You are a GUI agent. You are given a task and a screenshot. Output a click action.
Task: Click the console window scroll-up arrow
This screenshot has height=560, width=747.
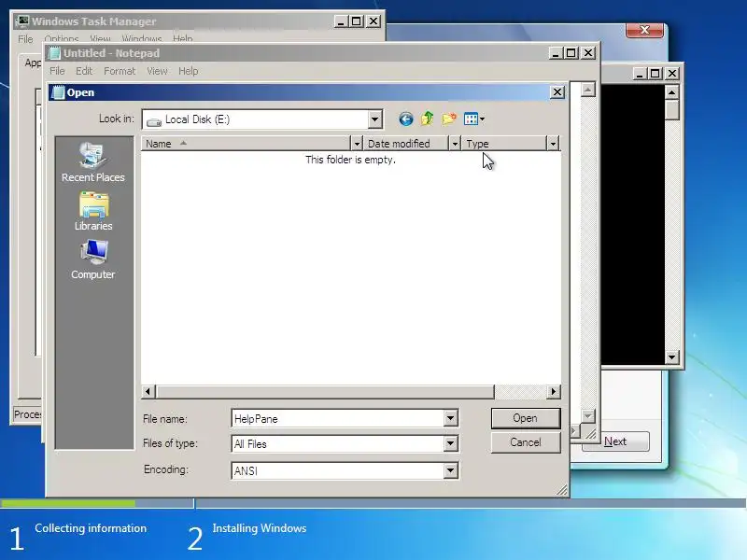click(671, 91)
